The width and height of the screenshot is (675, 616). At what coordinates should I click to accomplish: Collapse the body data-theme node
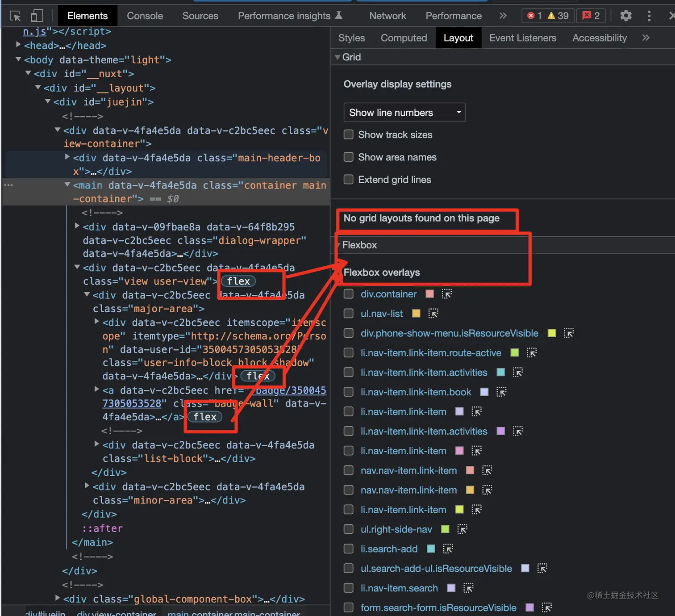(x=18, y=59)
